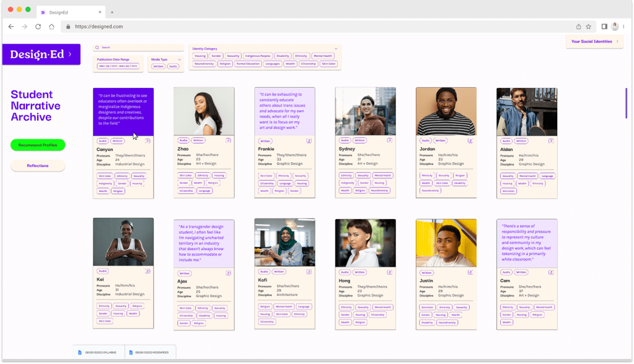Image resolution: width=634 pixels, height=364 pixels.
Task: Expand the Media Type dropdown chevron
Action: [180, 59]
